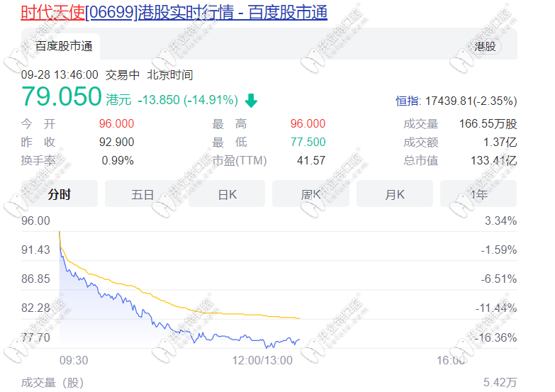Switch to the 1年 chart tab
This screenshot has height=392, width=555.
[478, 194]
